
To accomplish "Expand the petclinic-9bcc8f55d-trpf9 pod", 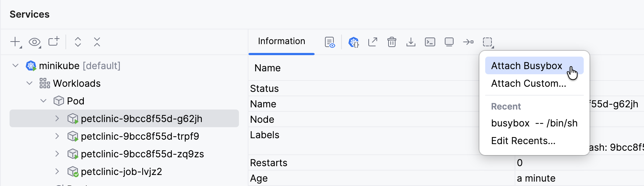I will pos(57,136).
